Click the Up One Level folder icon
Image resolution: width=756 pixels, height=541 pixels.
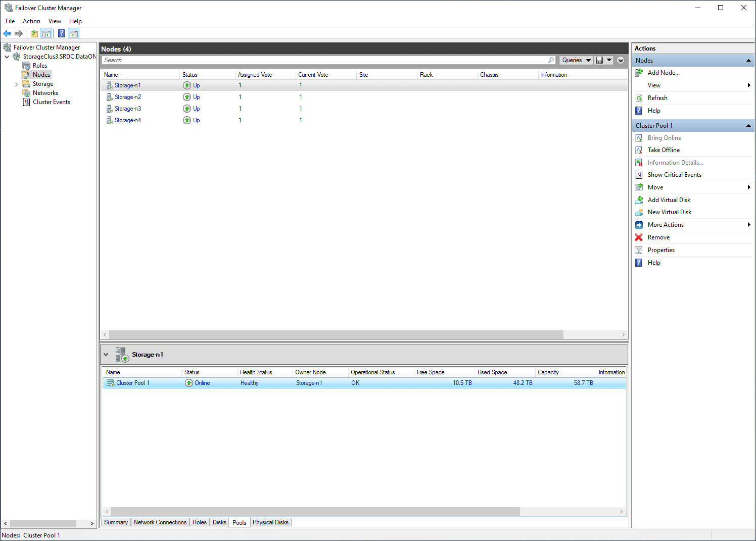pyautogui.click(x=34, y=34)
